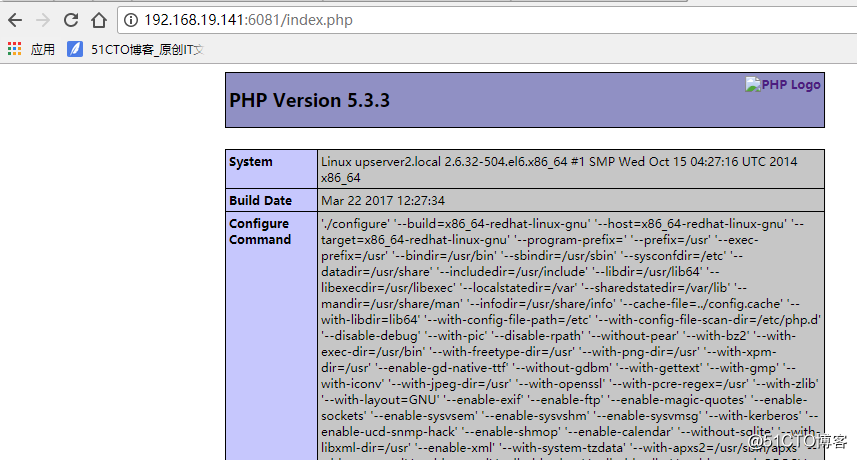Screen dimensions: 857x460
Task: Click the Configure Command row label
Action: (x=260, y=232)
